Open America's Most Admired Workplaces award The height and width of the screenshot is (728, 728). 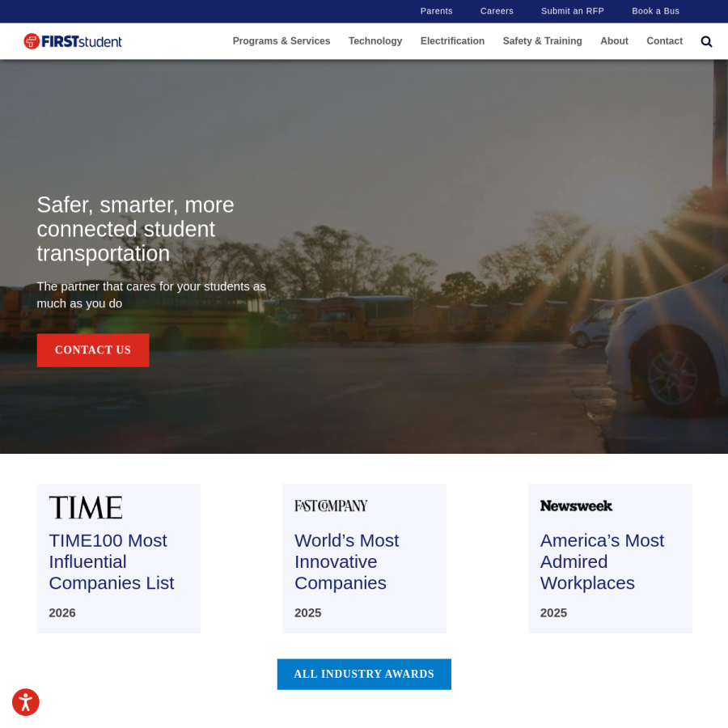pos(602,562)
